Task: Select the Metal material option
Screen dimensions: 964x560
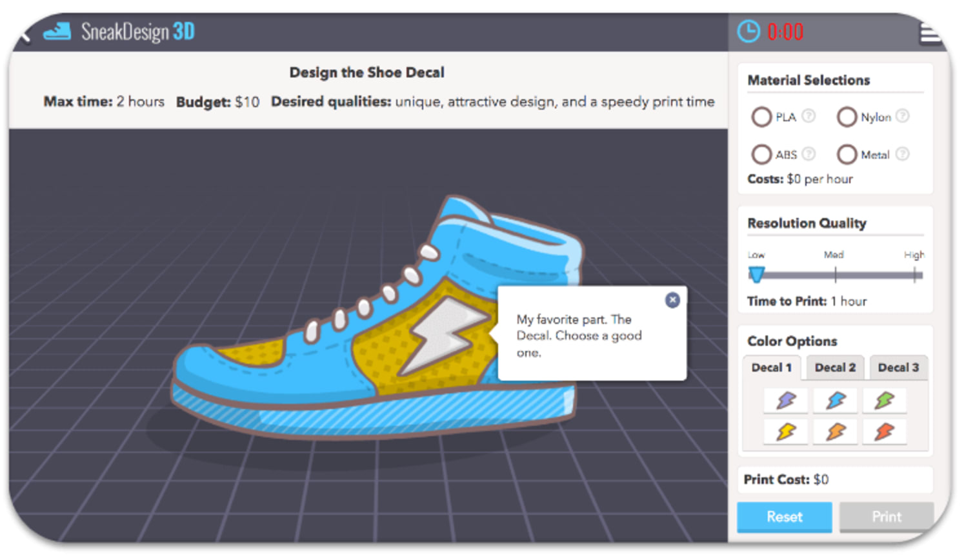Action: point(847,154)
